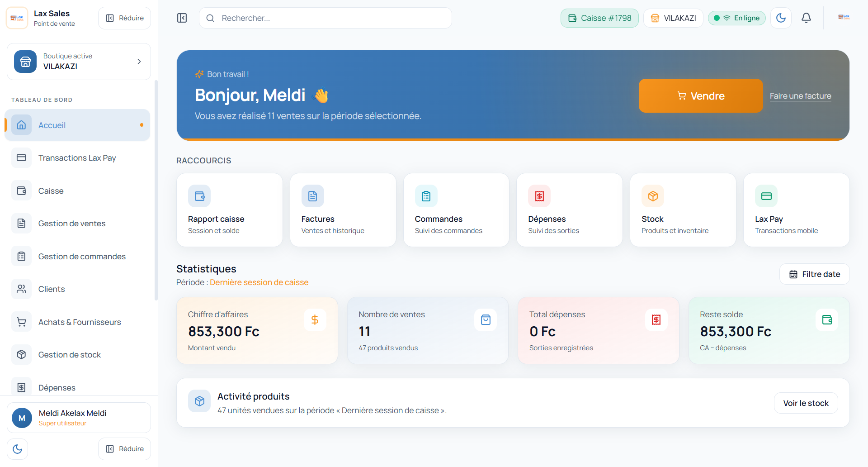Click the En ligne status indicator
The image size is (868, 467).
736,18
